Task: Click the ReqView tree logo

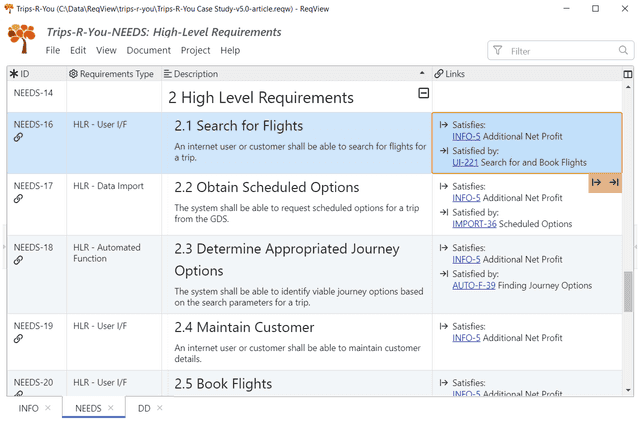Action: [x=21, y=38]
